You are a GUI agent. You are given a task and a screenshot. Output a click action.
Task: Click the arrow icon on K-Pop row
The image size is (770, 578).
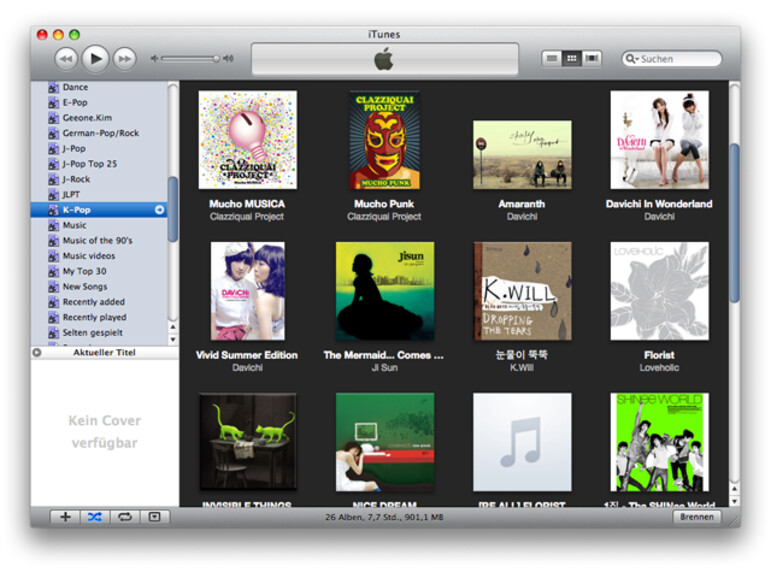click(159, 210)
